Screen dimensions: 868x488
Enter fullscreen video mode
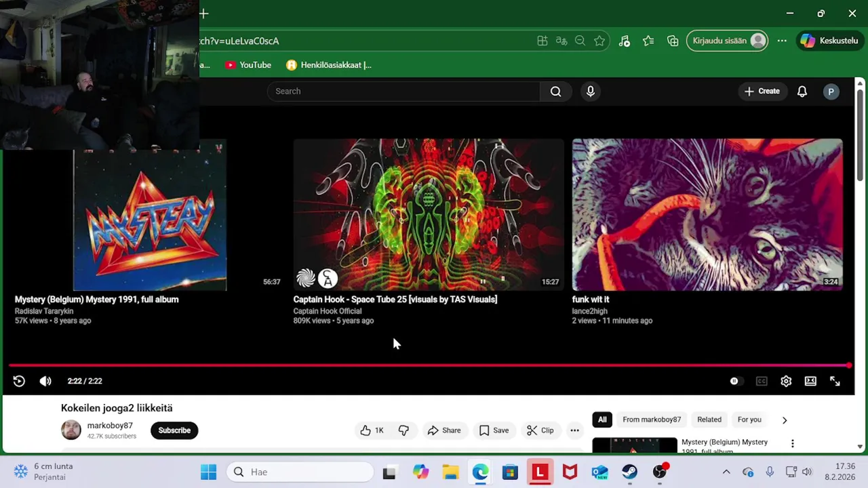tap(835, 381)
